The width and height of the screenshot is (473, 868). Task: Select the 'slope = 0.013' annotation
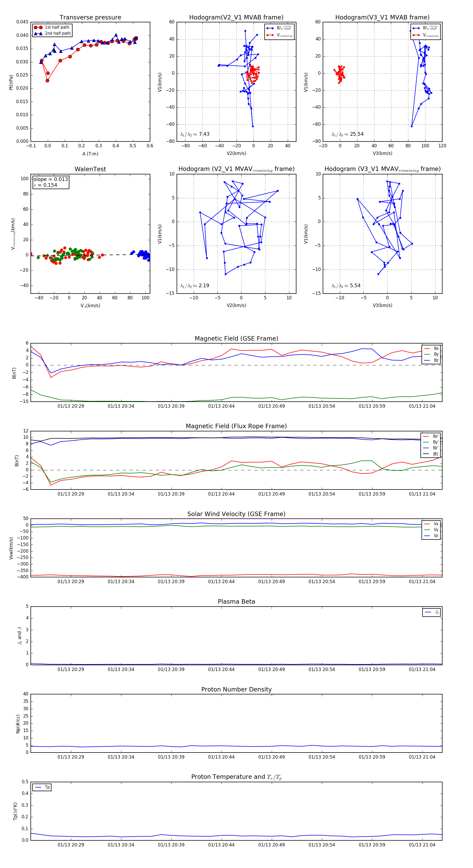coord(51,179)
